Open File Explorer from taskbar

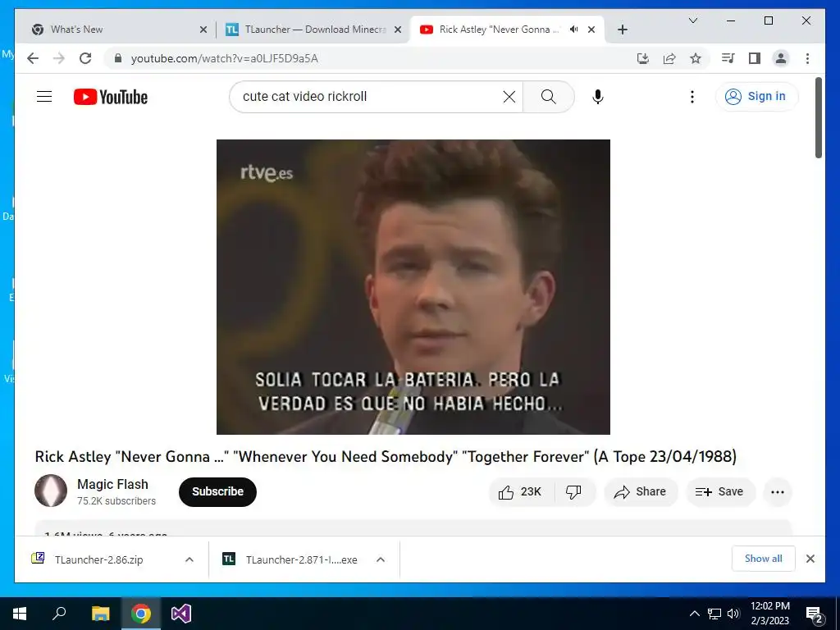100,614
